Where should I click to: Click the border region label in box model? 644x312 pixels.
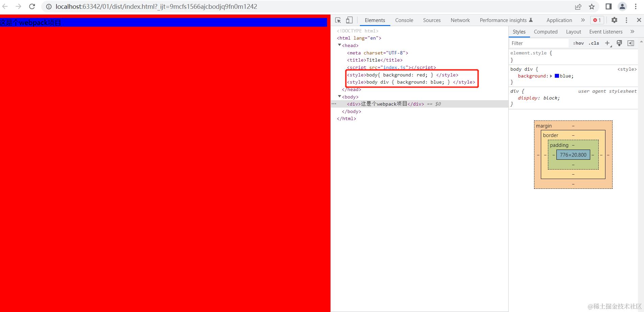(x=551, y=135)
